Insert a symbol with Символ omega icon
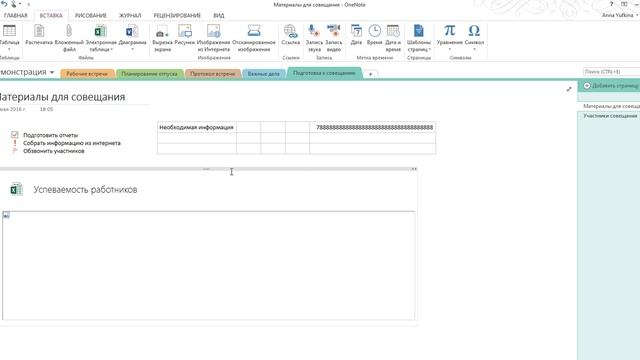This screenshot has width=640, height=360. [474, 31]
